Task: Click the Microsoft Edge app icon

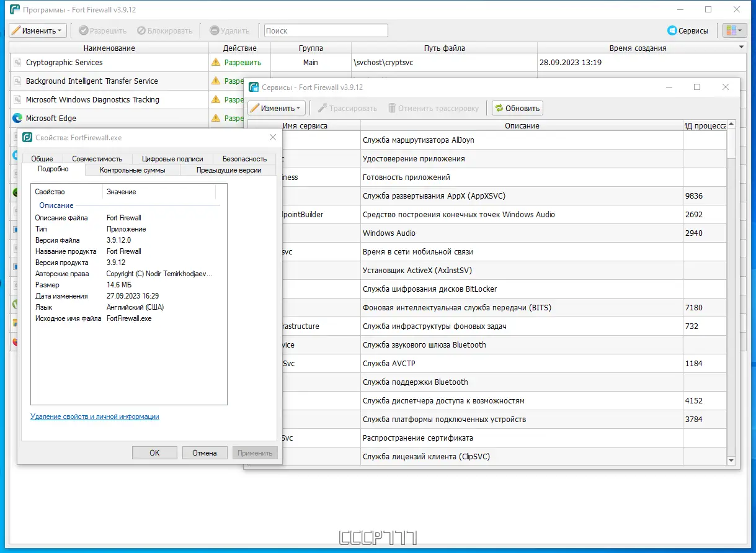Action: pos(17,118)
